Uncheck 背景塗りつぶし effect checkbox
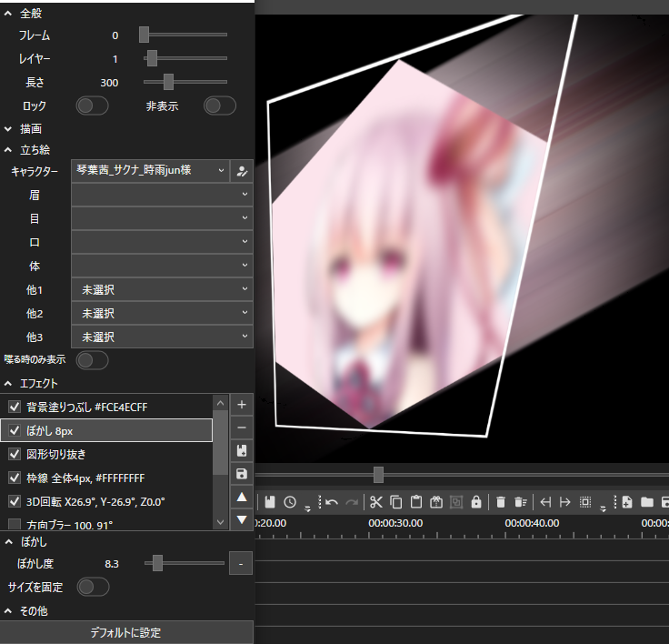The image size is (669, 644). click(15, 407)
